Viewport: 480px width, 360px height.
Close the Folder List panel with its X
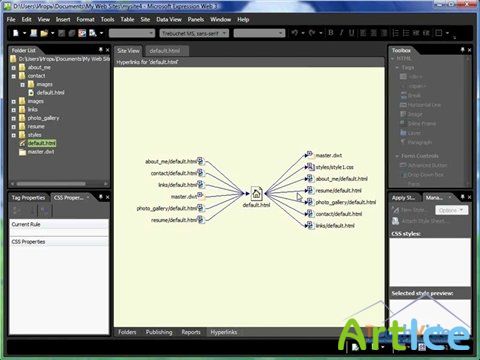107,50
